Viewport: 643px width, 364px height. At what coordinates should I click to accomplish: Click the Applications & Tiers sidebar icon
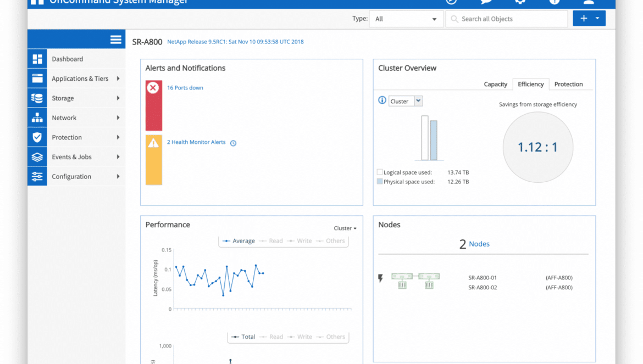(x=37, y=79)
